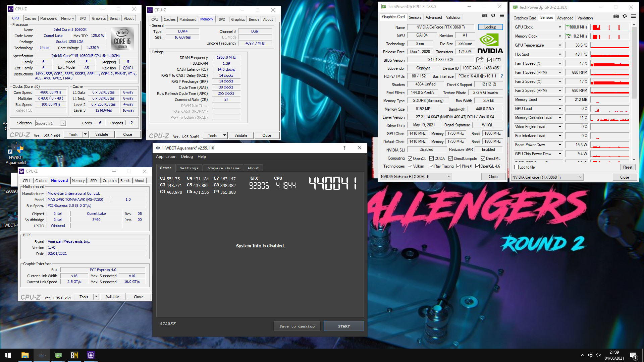Click the GPU-Z taskbar icon
The width and height of the screenshot is (644, 362).
pyautogui.click(x=58, y=355)
